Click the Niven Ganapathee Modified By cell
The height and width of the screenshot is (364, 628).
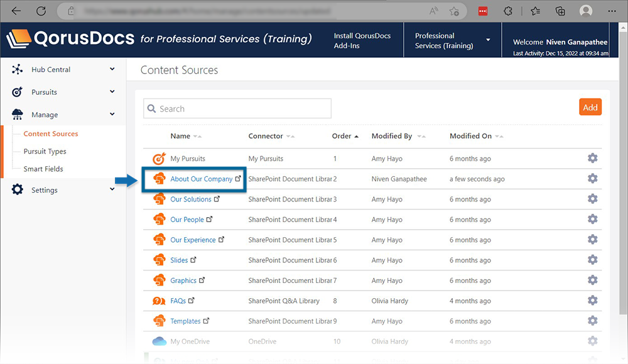(399, 179)
